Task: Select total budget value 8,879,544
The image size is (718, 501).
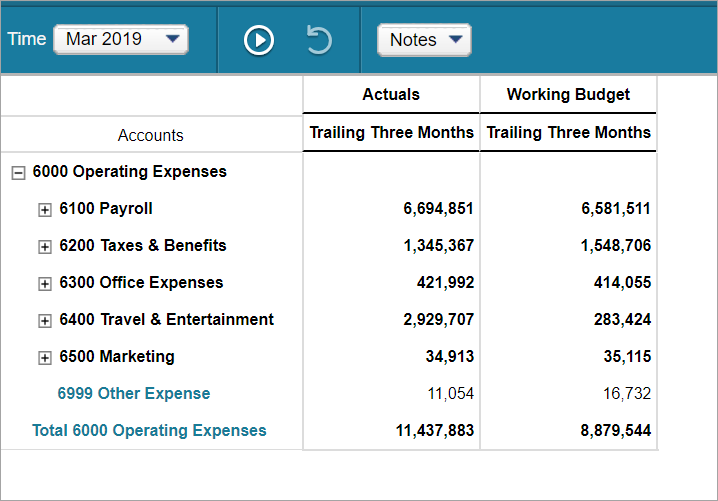Action: tap(615, 430)
